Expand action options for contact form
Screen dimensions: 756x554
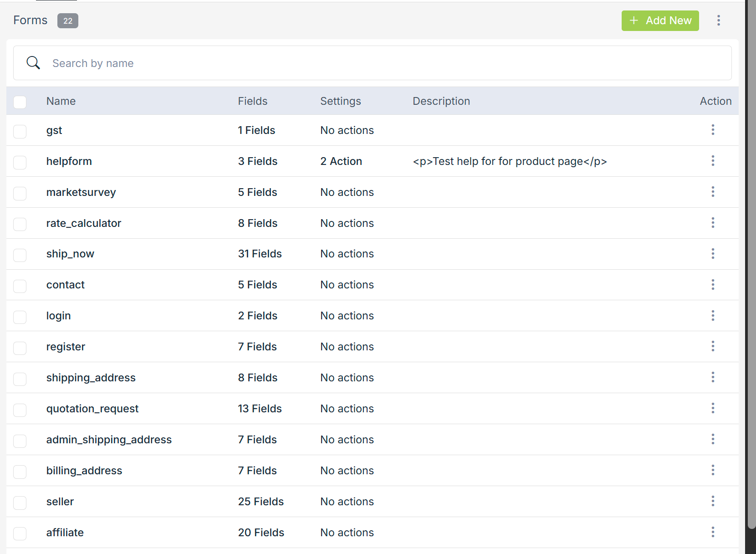(713, 285)
